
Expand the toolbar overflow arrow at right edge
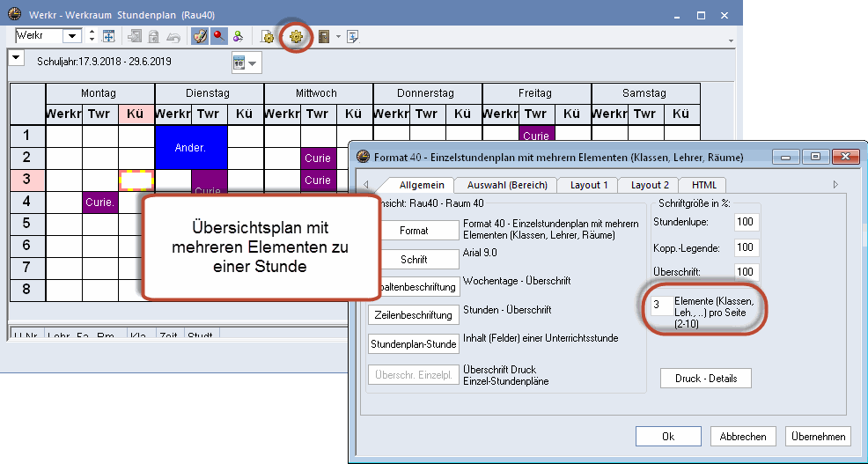(x=731, y=41)
